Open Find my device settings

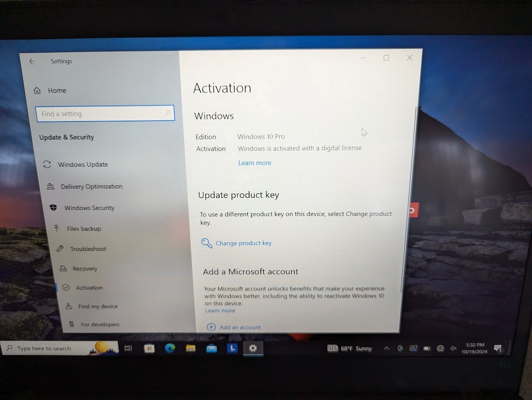[x=92, y=306]
